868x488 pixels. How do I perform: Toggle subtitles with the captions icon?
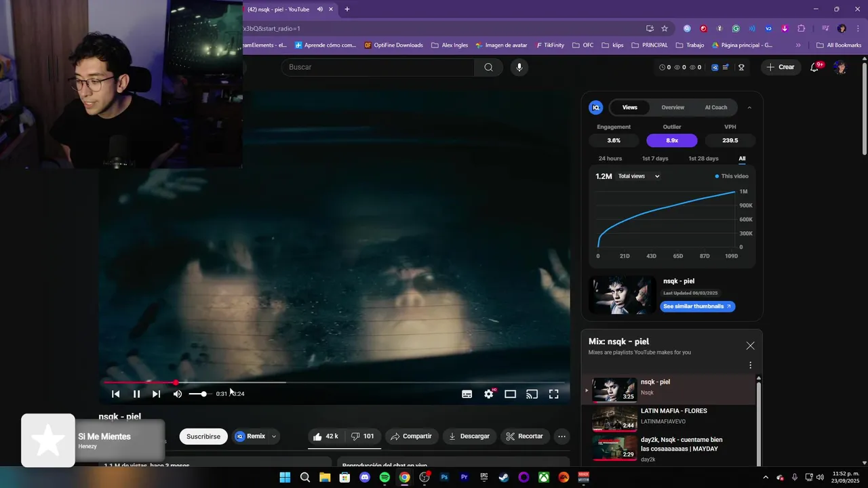467,394
